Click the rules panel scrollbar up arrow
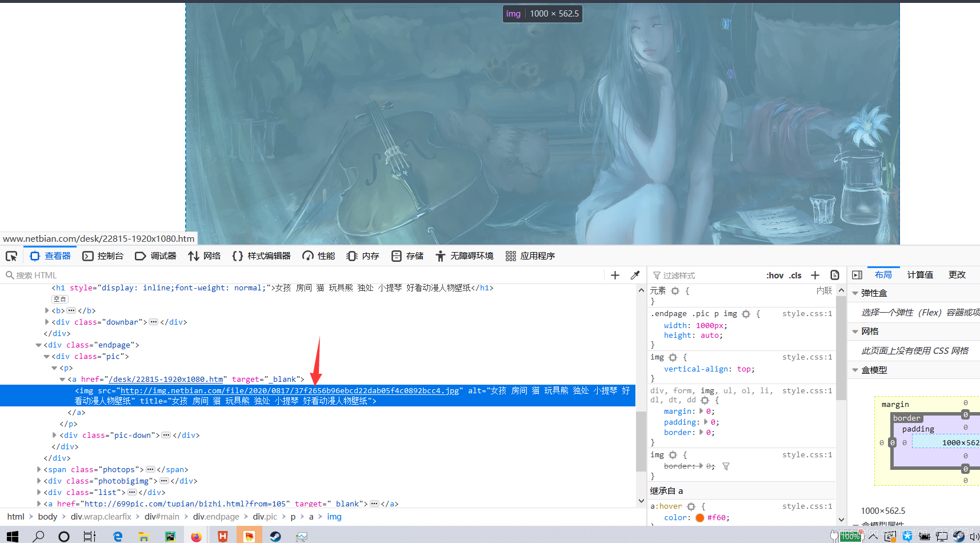This screenshot has width=980, height=543. 841,290
